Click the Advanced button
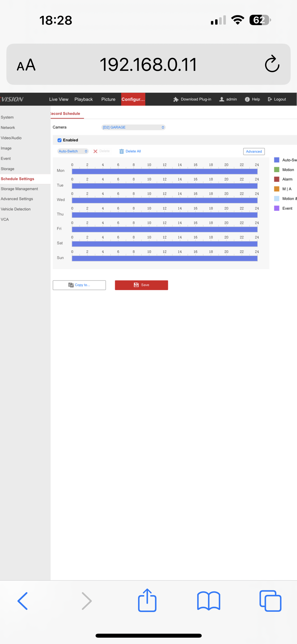The width and height of the screenshot is (297, 644). pyautogui.click(x=254, y=151)
